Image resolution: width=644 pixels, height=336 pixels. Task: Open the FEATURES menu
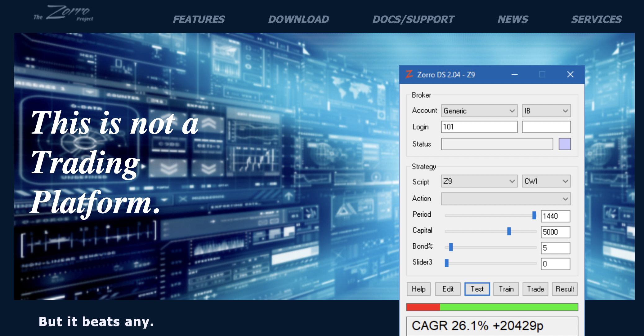click(199, 19)
